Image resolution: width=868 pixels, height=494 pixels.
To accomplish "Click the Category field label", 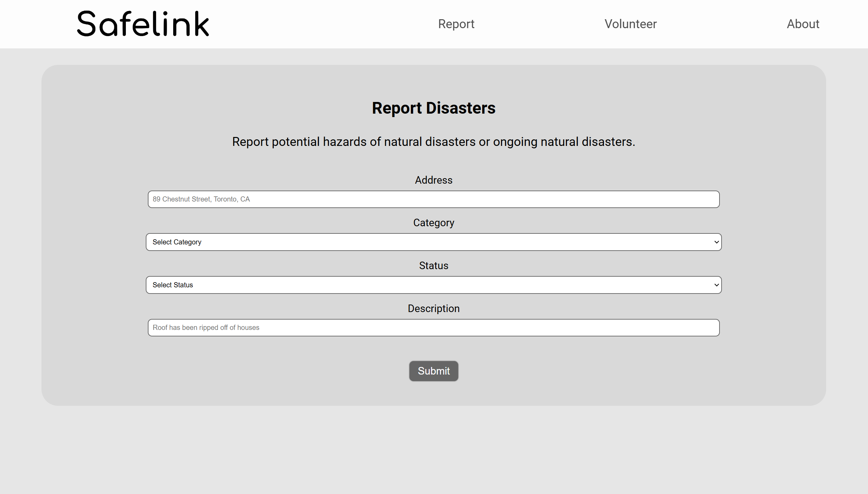I will click(x=433, y=222).
